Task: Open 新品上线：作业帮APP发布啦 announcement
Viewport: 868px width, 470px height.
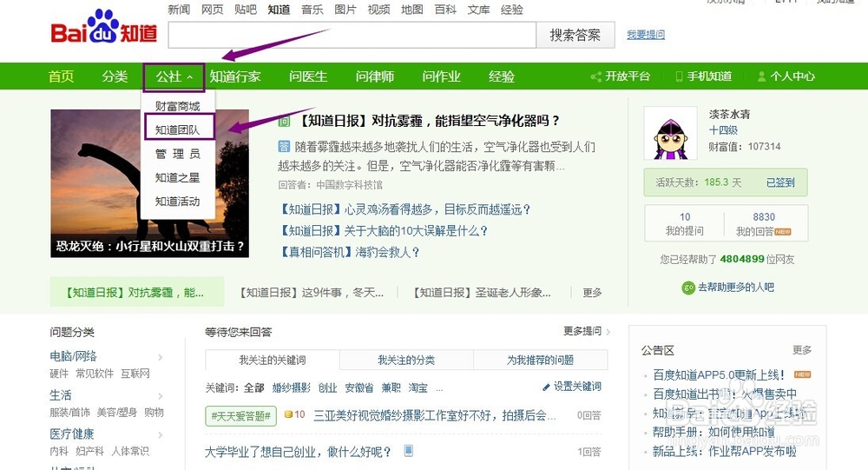Action: click(x=724, y=451)
